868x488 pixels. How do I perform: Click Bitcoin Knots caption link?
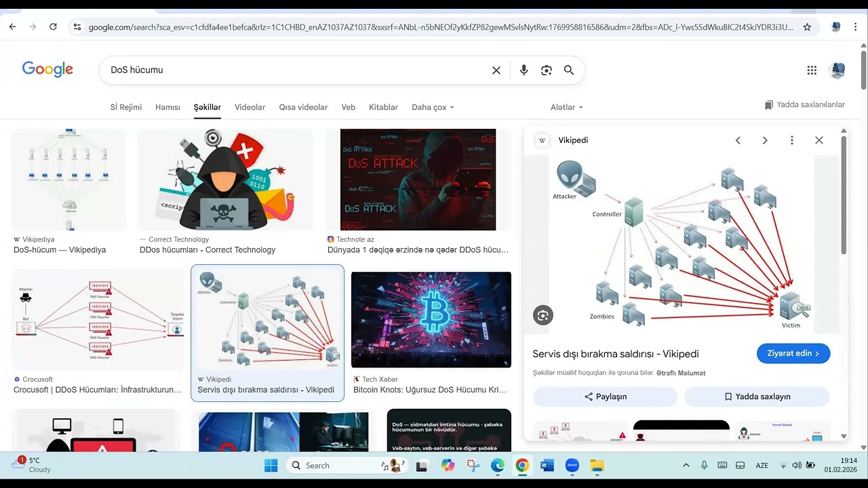click(x=430, y=390)
